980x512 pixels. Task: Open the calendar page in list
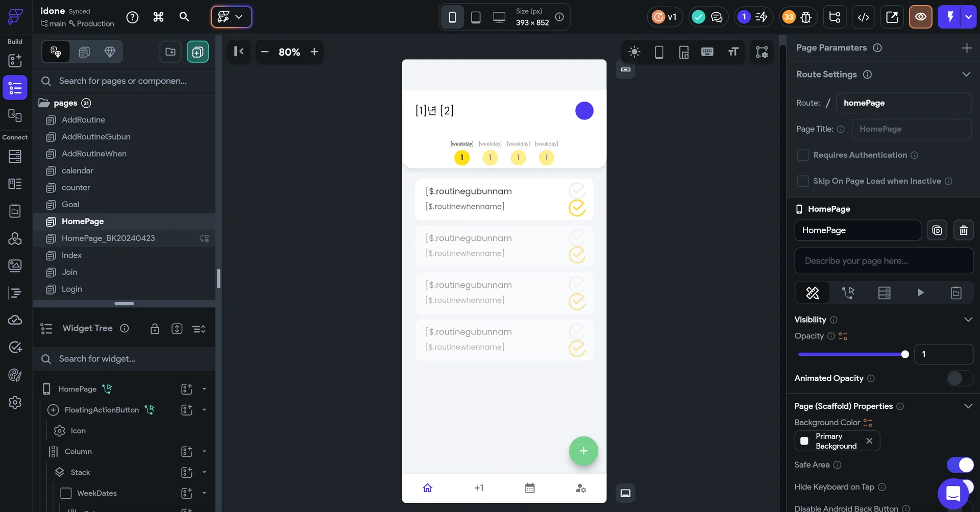pos(78,170)
